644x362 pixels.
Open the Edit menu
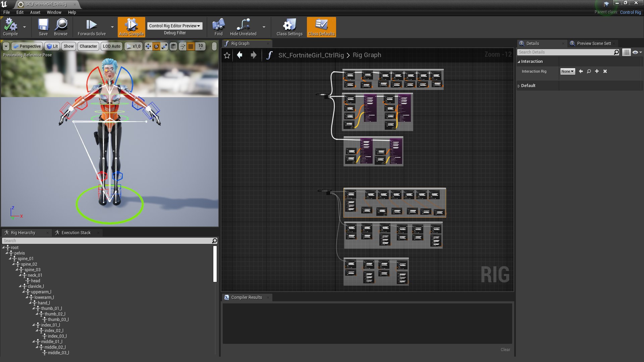pyautogui.click(x=20, y=12)
